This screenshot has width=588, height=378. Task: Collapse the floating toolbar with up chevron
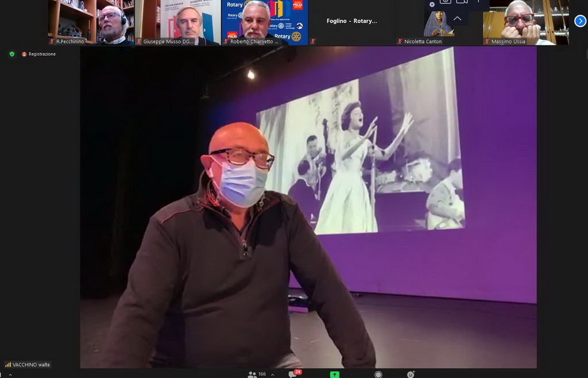pyautogui.click(x=457, y=18)
